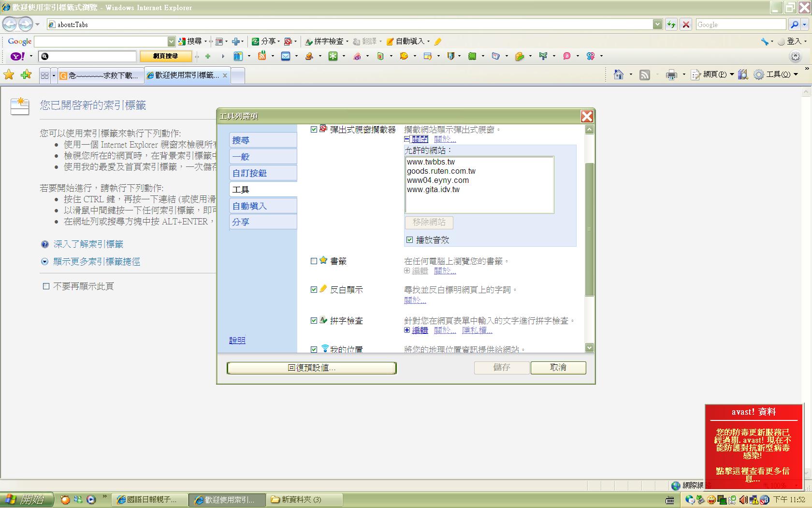
Task: Click the magnifier search icon by Google box
Action: 794,24
